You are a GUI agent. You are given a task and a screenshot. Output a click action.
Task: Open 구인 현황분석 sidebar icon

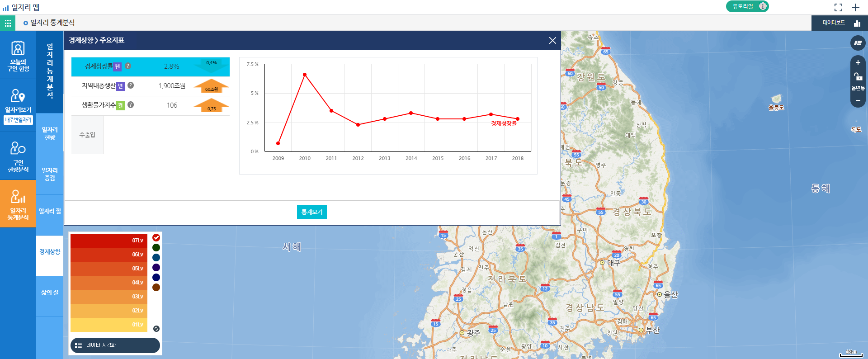(18, 156)
